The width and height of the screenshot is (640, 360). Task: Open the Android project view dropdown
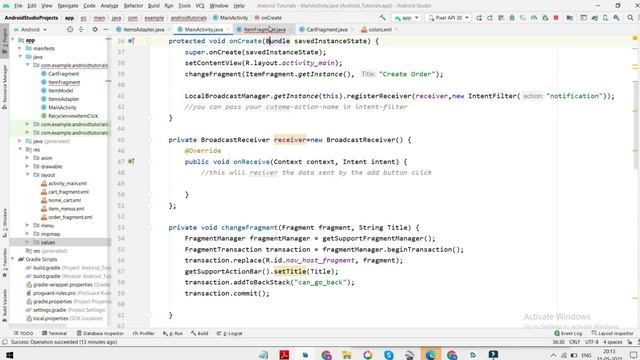tap(31, 30)
